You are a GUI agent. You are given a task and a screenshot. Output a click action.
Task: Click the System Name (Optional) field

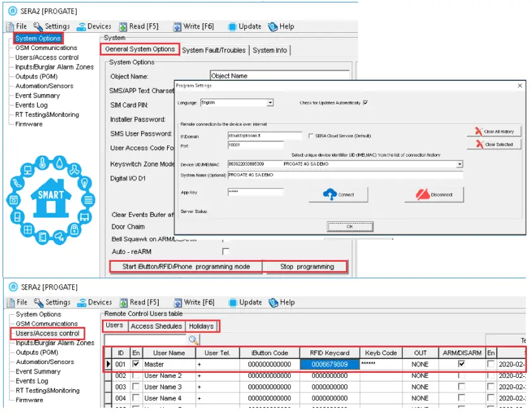tap(345, 175)
